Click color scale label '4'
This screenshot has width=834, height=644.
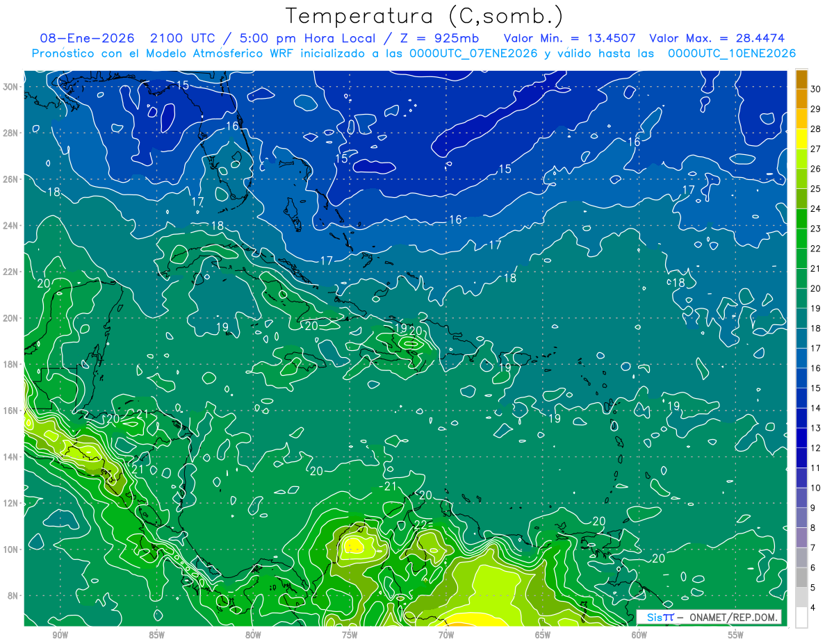pos(813,608)
